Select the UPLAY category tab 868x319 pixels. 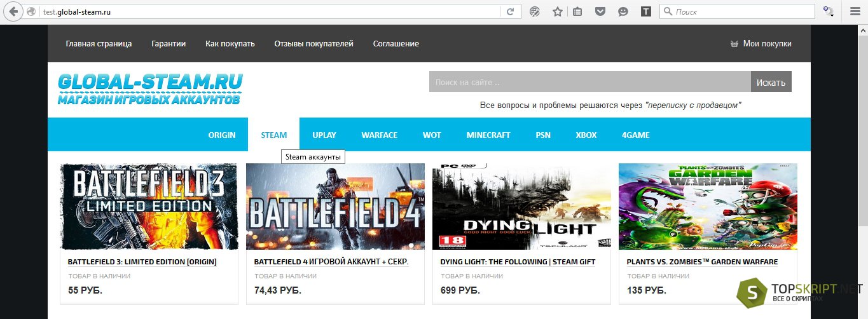pyautogui.click(x=324, y=135)
